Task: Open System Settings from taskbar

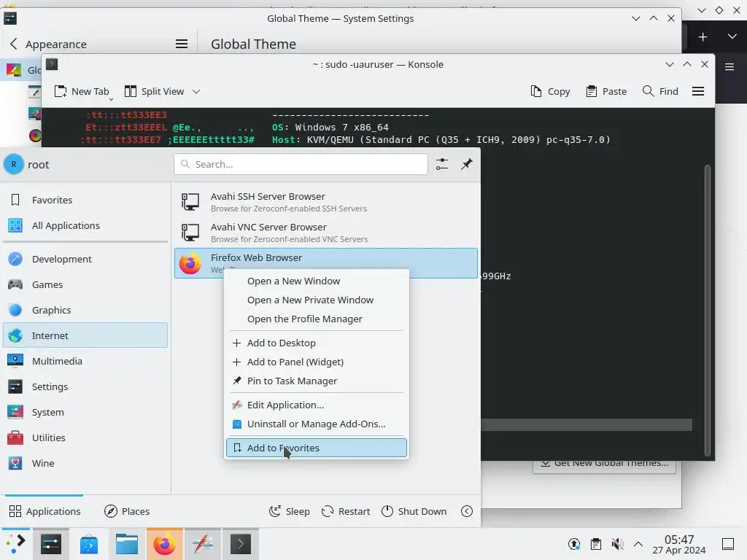Action: (51, 544)
